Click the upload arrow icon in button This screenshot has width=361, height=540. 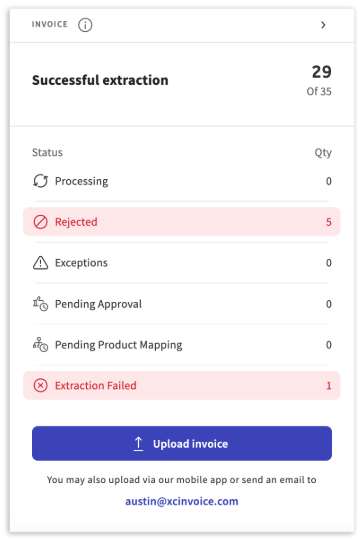138,444
